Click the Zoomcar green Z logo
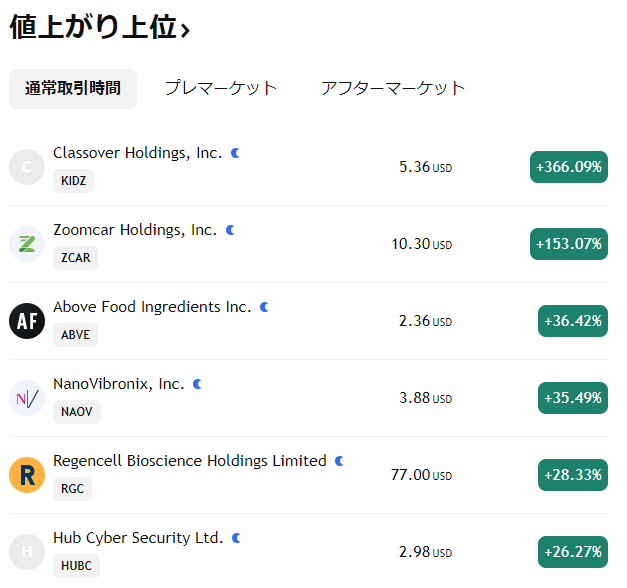This screenshot has width=627, height=588. [27, 244]
